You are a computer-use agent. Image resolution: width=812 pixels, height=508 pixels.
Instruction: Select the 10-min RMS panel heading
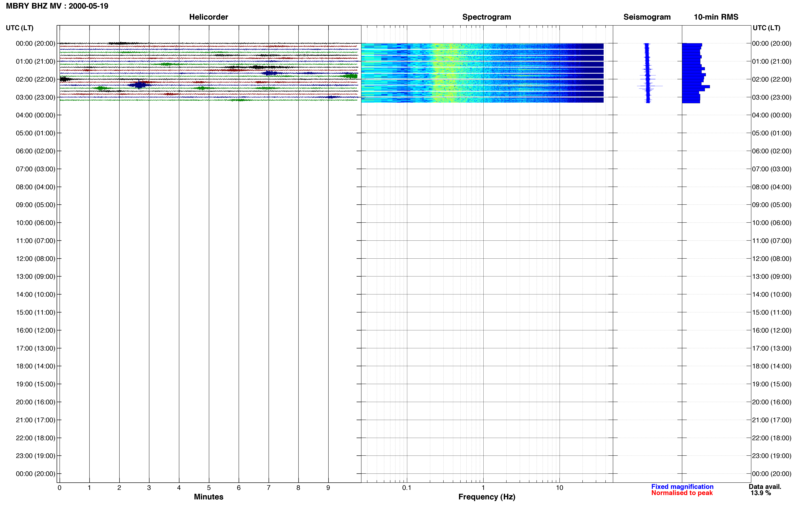pyautogui.click(x=716, y=17)
